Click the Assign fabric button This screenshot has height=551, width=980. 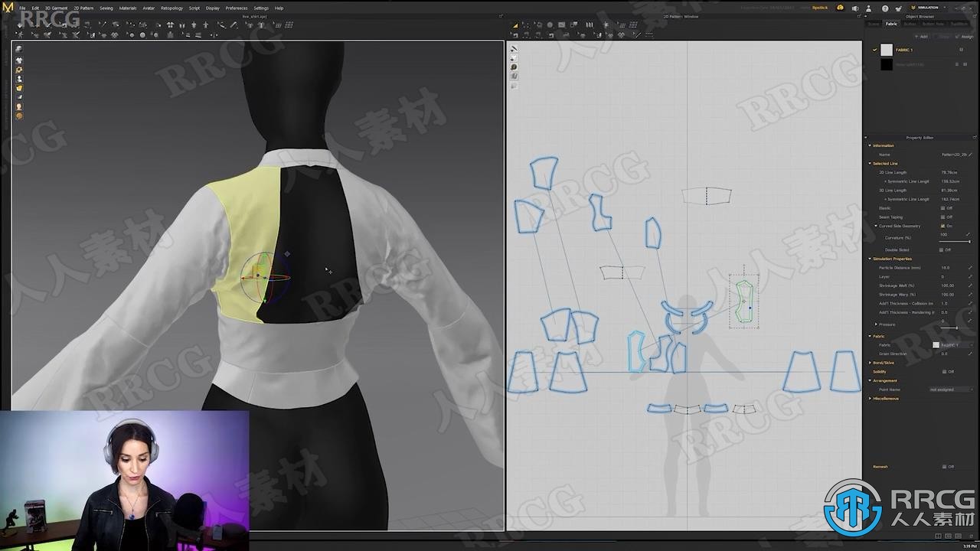pyautogui.click(x=964, y=37)
